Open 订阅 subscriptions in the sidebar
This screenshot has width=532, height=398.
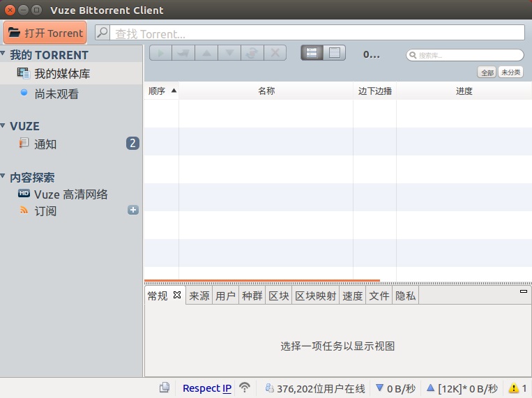[71, 211]
